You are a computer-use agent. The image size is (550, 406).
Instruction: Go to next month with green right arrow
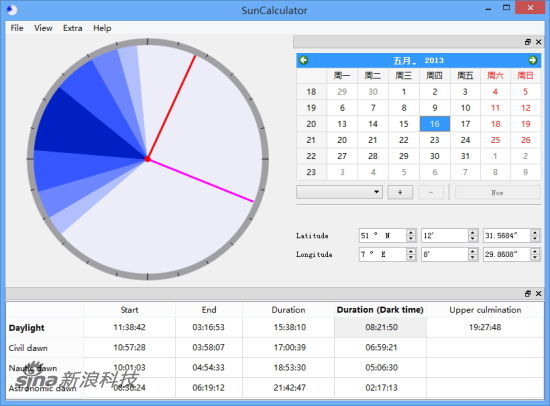pos(532,60)
